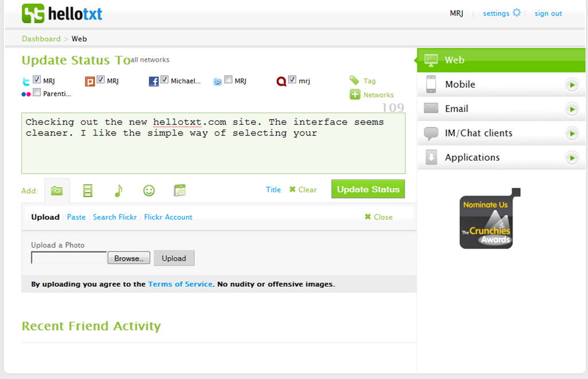Expand the Email section arrow

tap(571, 109)
